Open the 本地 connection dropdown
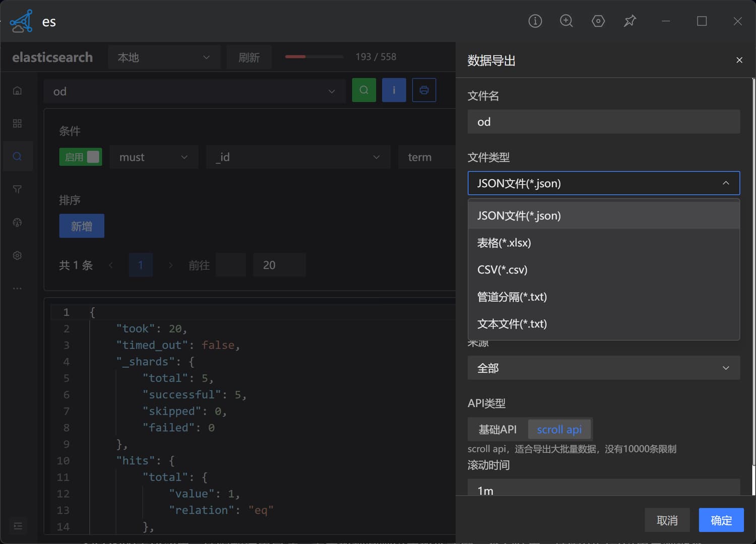This screenshot has width=756, height=544. 164,57
